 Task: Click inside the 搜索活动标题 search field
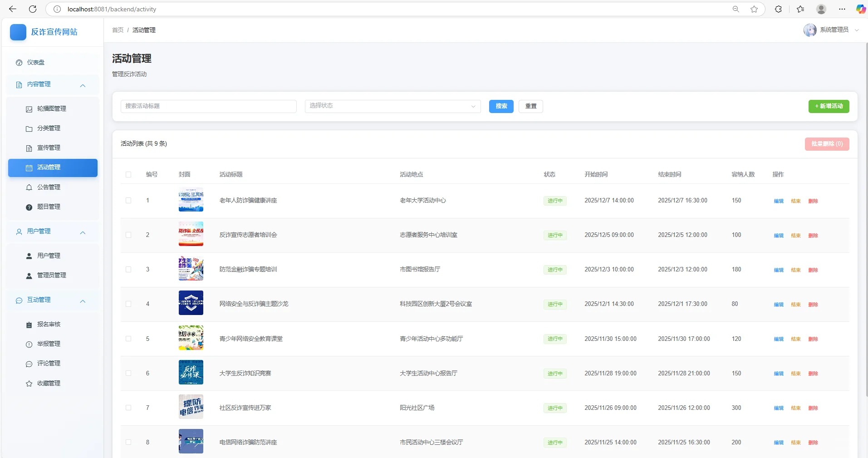[208, 106]
